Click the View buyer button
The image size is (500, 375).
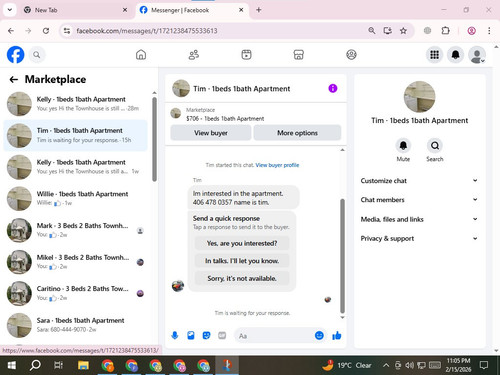pos(211,133)
